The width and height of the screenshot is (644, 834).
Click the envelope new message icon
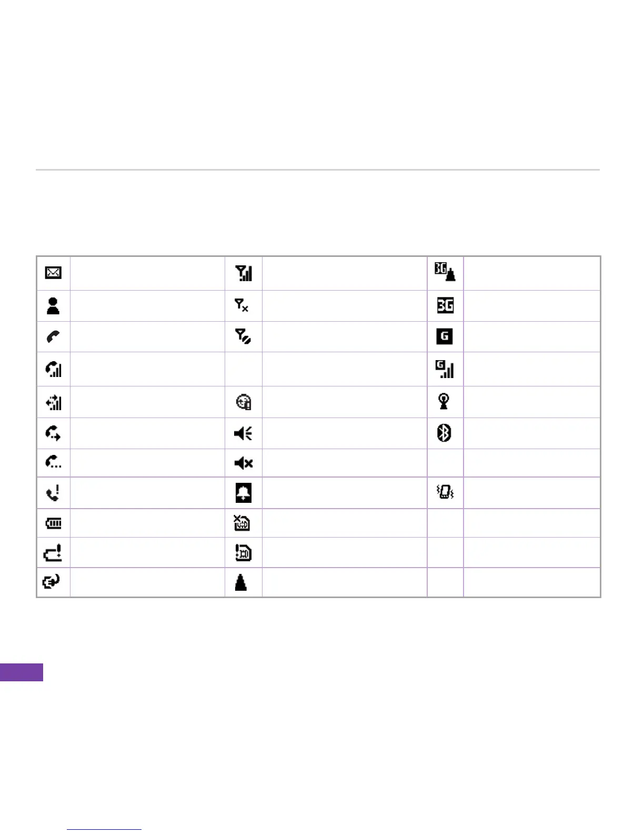[x=53, y=273]
